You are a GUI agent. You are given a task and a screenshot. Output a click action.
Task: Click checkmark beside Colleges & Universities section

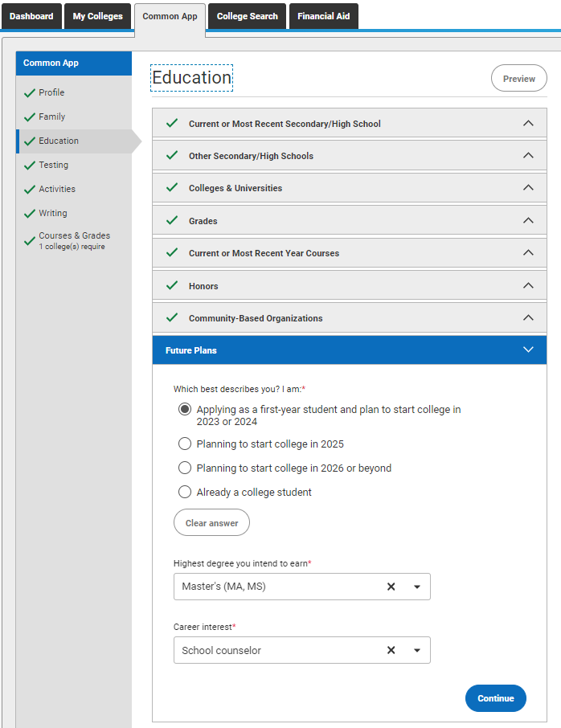(x=172, y=187)
